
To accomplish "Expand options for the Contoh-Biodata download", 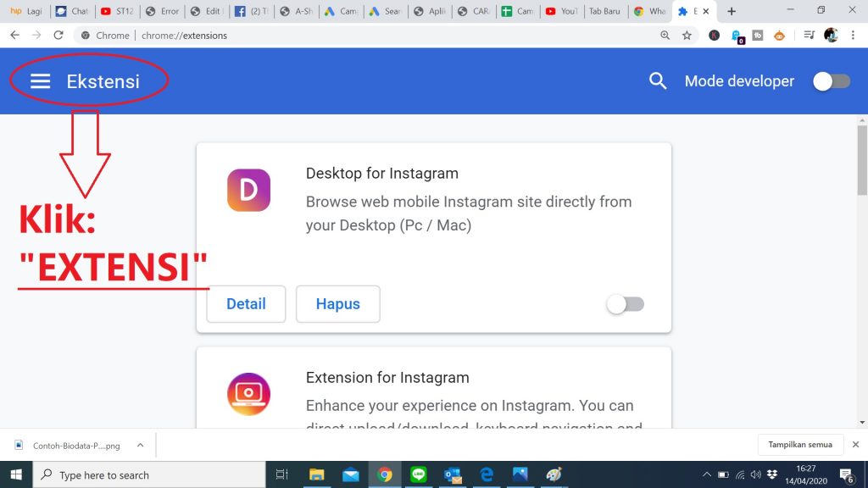I will pyautogui.click(x=141, y=445).
